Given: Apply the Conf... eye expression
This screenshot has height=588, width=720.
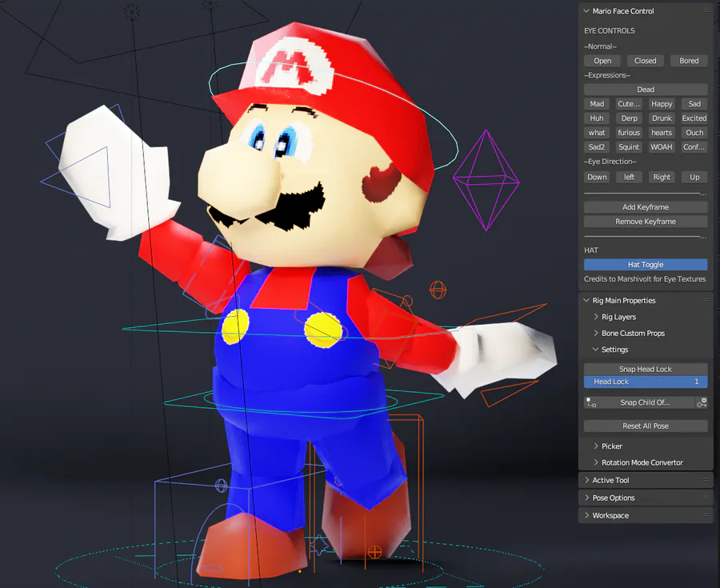Looking at the screenshot, I should [694, 147].
